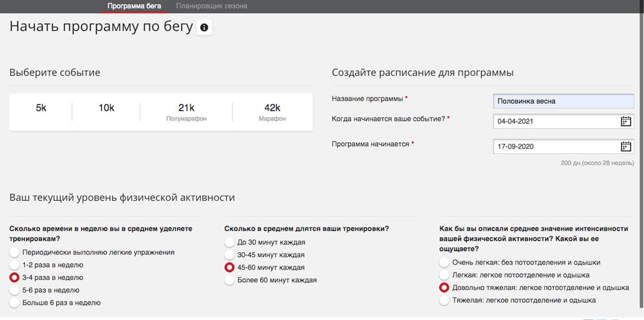Select Больше 6 раз в неделю option
The height and width of the screenshot is (320, 644).
pos(14,303)
